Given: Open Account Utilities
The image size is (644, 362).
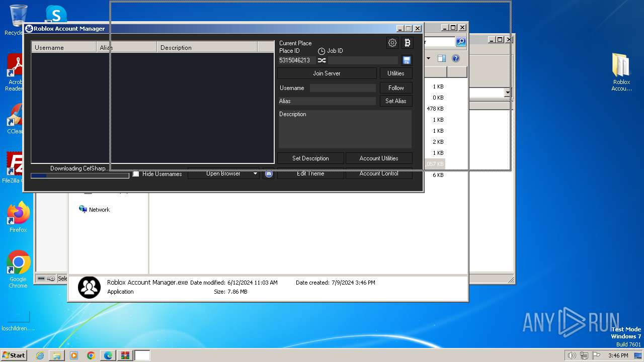Looking at the screenshot, I should (379, 158).
